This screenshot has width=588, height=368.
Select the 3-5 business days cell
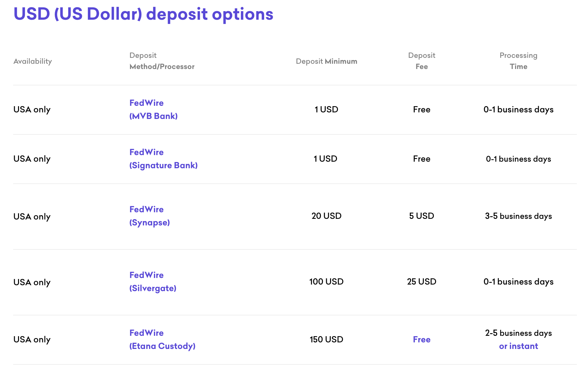point(518,216)
